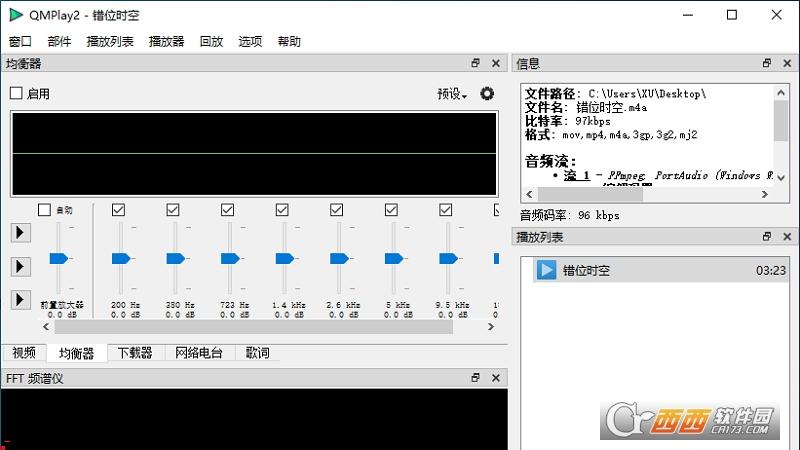Screen dimensions: 800x450
Task: Click the middle arrow button beside preamp
Action: click(21, 266)
